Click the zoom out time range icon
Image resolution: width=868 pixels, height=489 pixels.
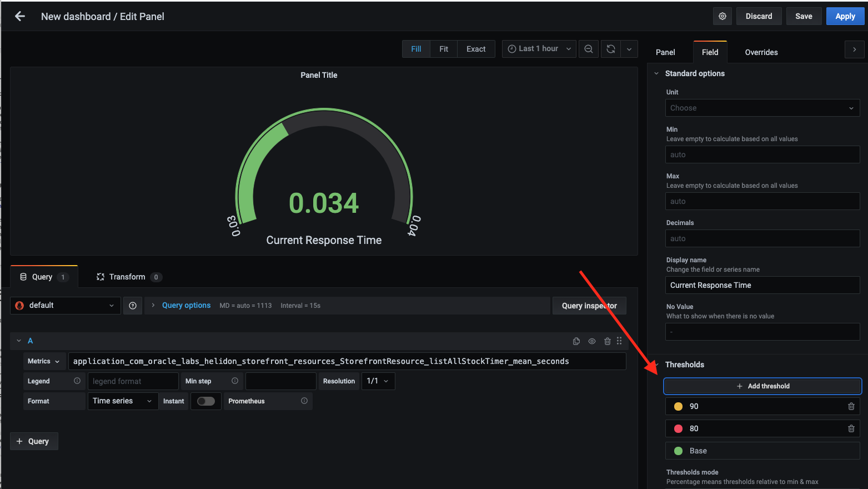(x=588, y=49)
